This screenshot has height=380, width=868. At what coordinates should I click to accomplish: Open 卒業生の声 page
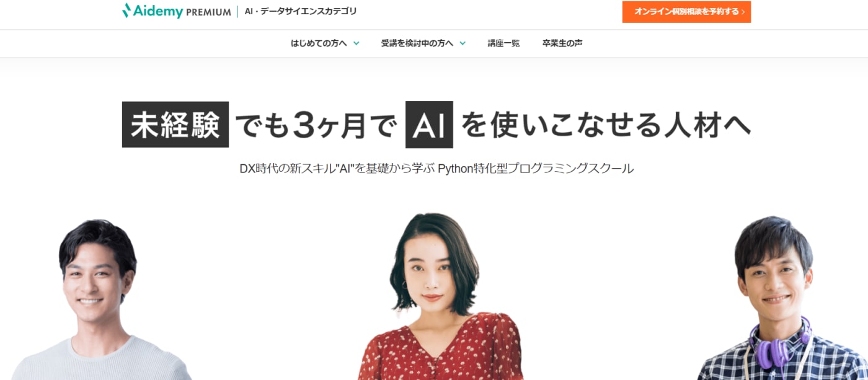[562, 43]
